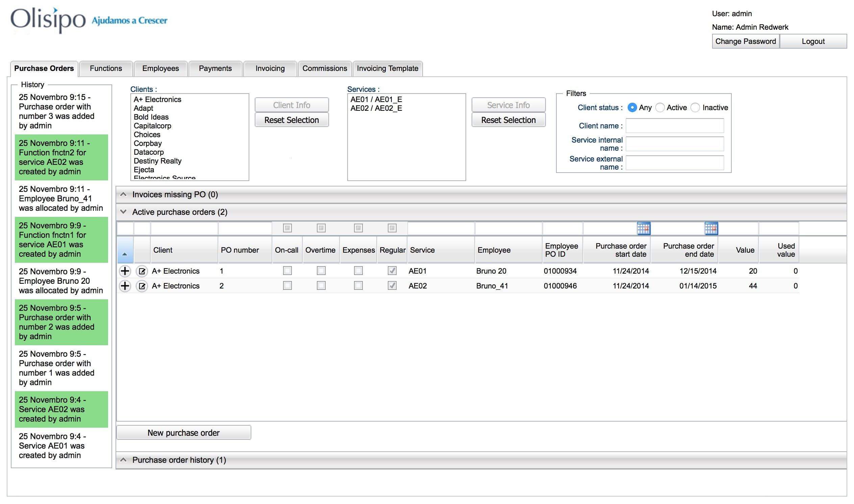Expand row details for PO number 2

coord(125,286)
